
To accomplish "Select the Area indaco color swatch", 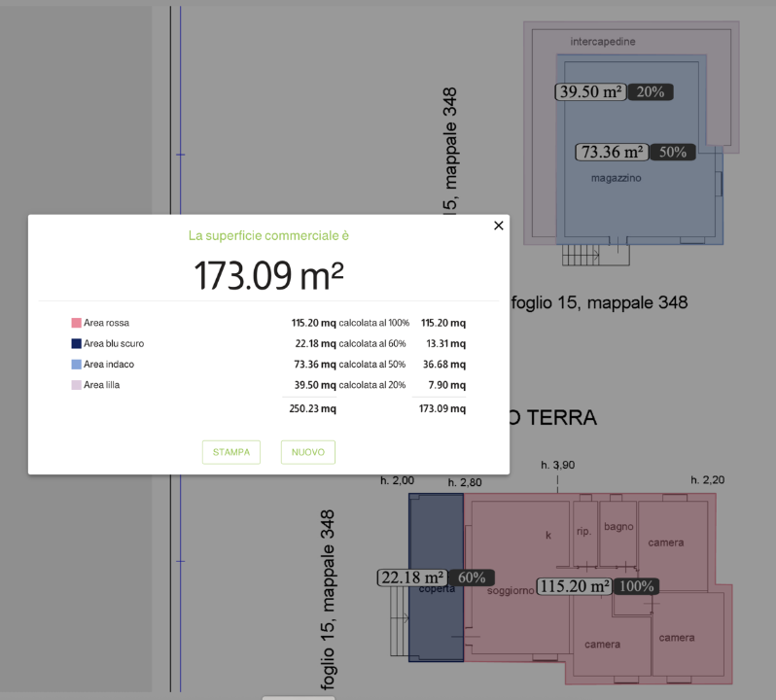I will (x=76, y=365).
